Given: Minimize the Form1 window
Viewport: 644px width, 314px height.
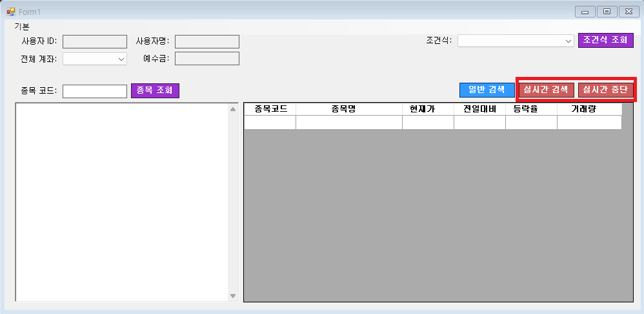Looking at the screenshot, I should (585, 12).
